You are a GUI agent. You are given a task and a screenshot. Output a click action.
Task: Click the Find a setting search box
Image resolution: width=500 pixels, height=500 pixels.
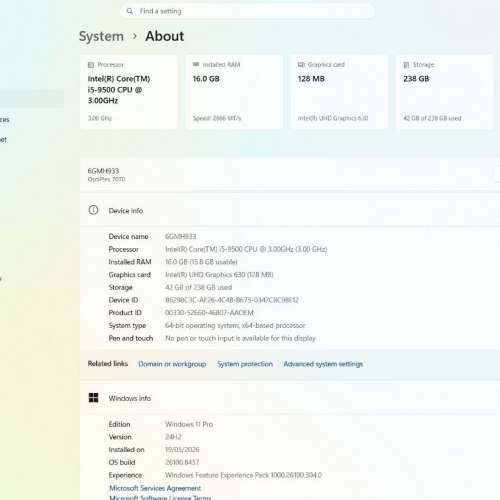click(247, 11)
